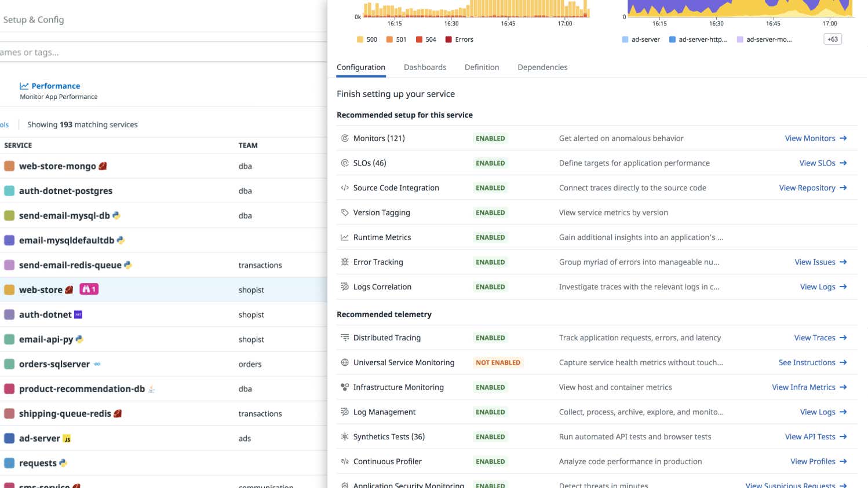
Task: Click the Error Tracking bug icon
Action: point(345,262)
